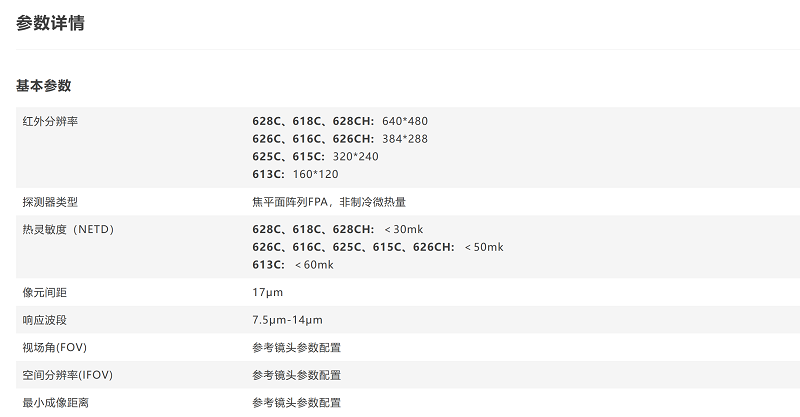Click 628C、618C、628CH model list in NETD row

pyautogui.click(x=313, y=230)
